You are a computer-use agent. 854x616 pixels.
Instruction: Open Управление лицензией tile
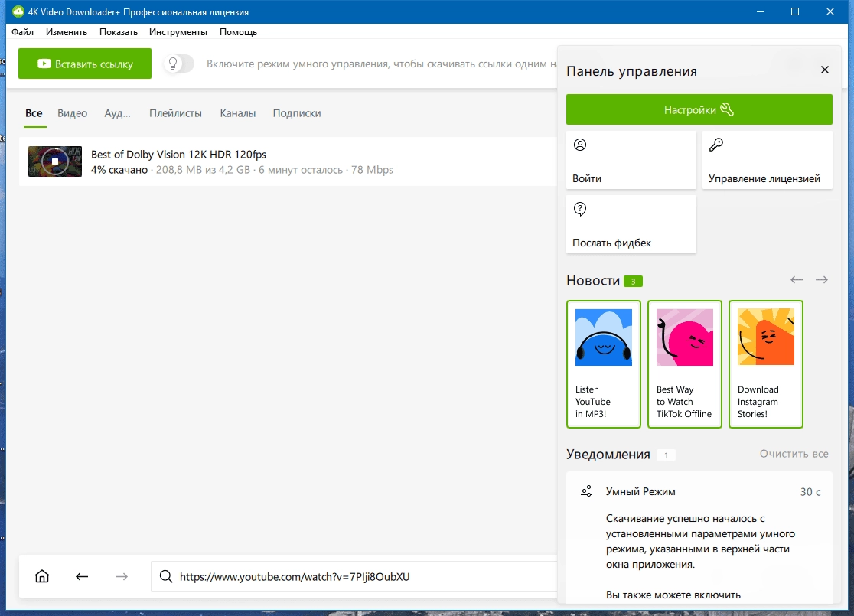768,160
